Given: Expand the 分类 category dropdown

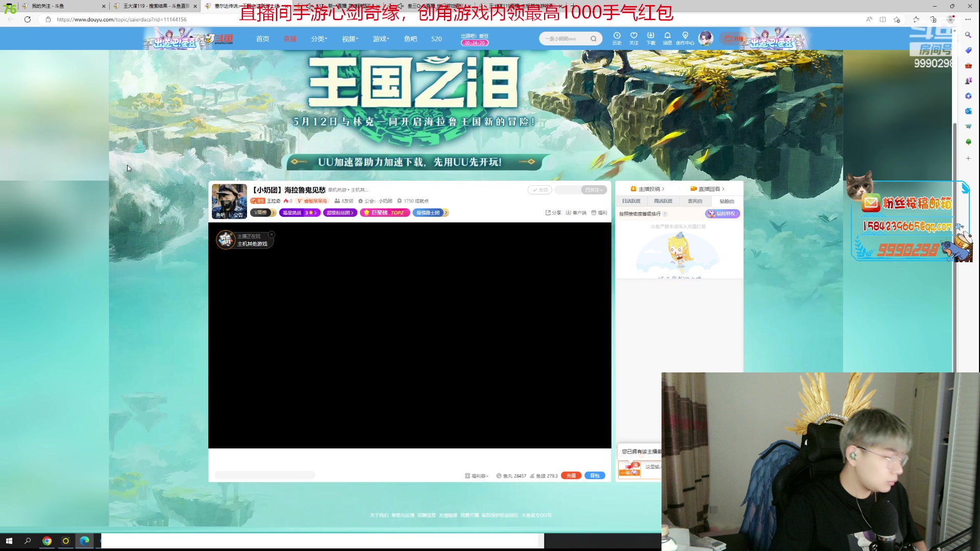Looking at the screenshot, I should click(x=319, y=39).
